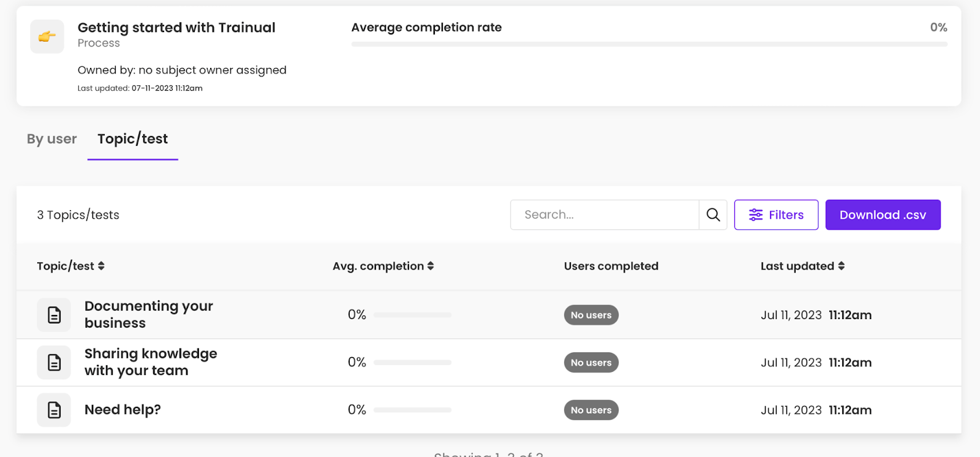Click the pointing hand subject emoji icon
Screen dimensions: 980x457
tap(47, 37)
